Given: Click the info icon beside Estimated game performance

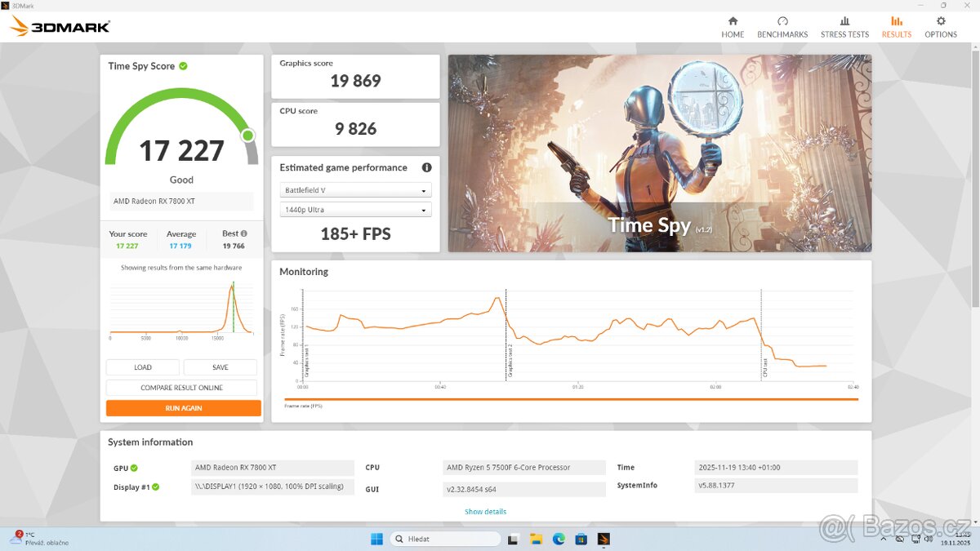Looking at the screenshot, I should coord(426,167).
